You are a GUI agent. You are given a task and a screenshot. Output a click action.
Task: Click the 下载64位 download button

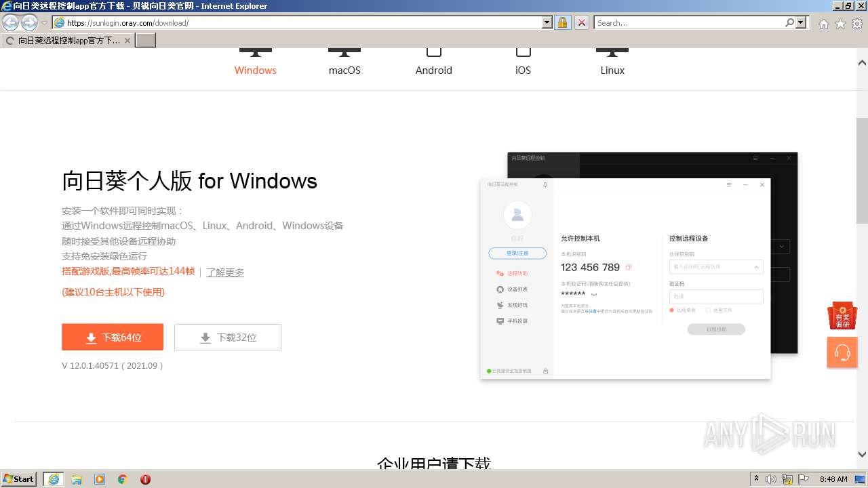coord(113,337)
